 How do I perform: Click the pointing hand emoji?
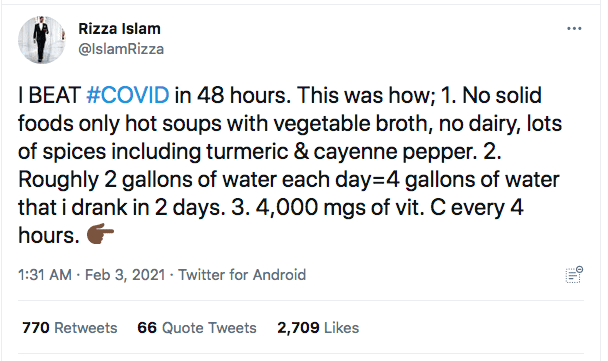pos(100,234)
